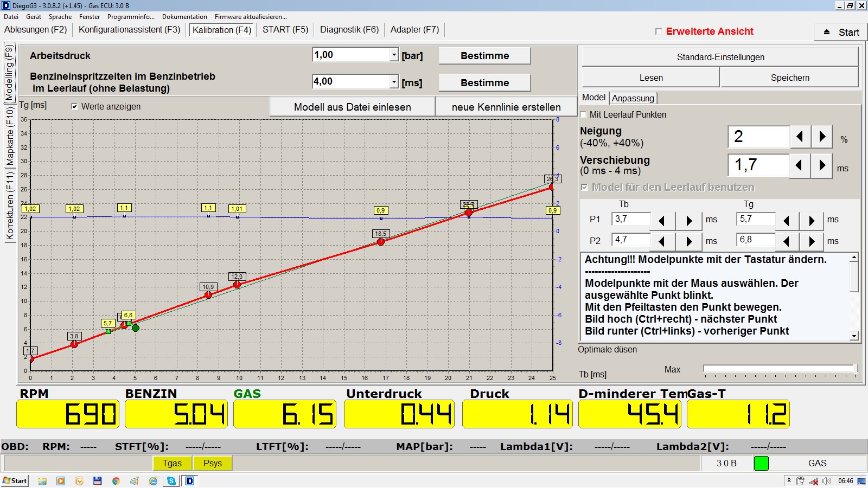Click the Tgas button
Screen dimensions: 868x488
pyautogui.click(x=172, y=463)
